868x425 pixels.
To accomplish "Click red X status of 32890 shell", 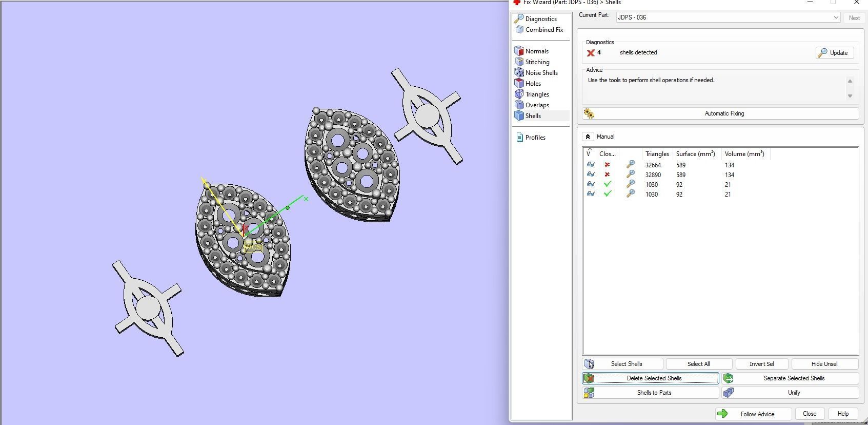I will point(607,175).
